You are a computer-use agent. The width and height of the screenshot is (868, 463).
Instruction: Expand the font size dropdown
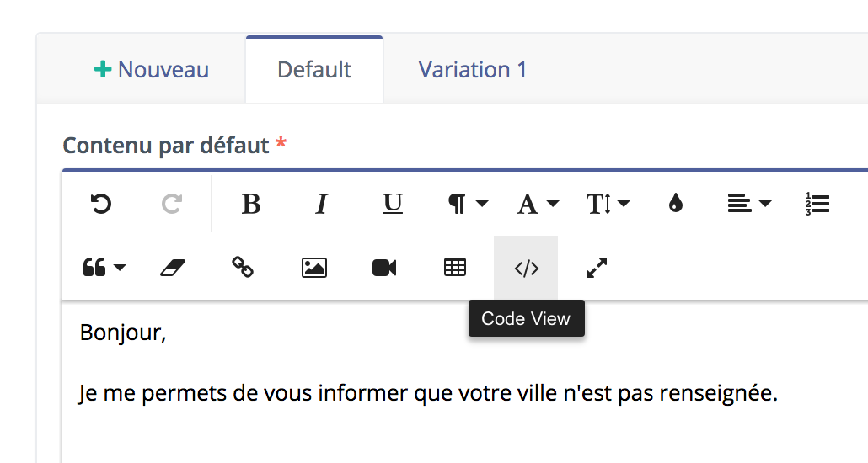coord(608,204)
